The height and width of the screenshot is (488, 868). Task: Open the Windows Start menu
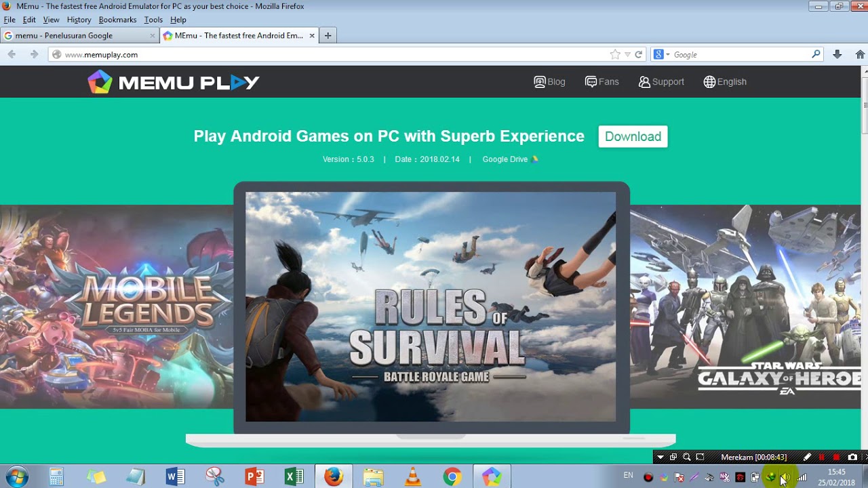(x=16, y=477)
